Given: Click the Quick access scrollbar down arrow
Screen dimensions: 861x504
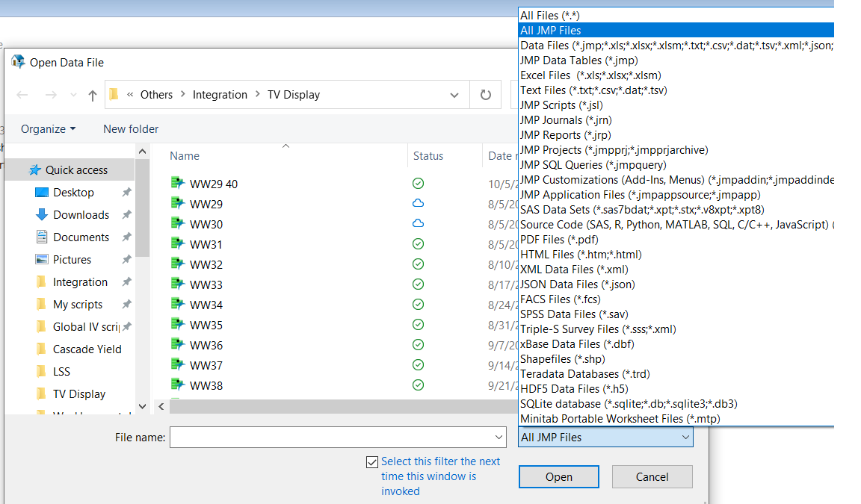Looking at the screenshot, I should click(141, 405).
